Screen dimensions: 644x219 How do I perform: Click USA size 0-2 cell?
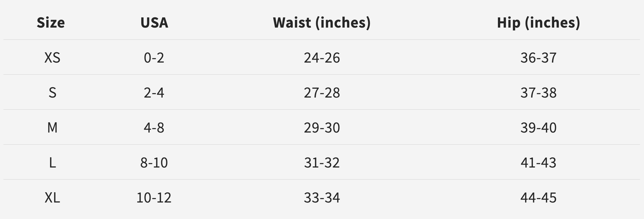[x=154, y=58]
